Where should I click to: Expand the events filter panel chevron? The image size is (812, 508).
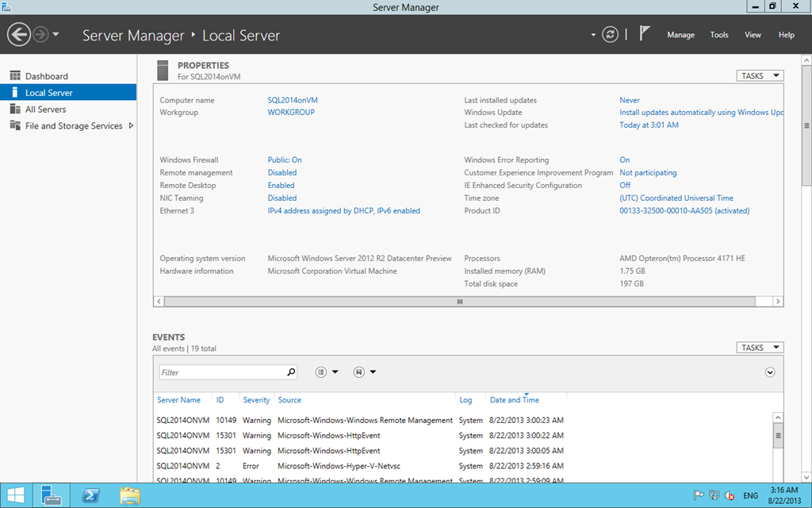pyautogui.click(x=770, y=372)
